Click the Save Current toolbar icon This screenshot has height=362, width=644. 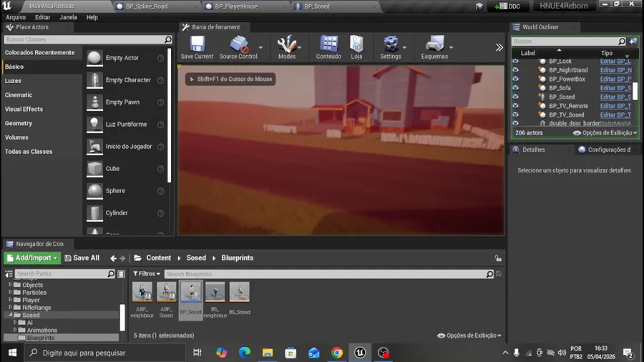[x=197, y=44]
